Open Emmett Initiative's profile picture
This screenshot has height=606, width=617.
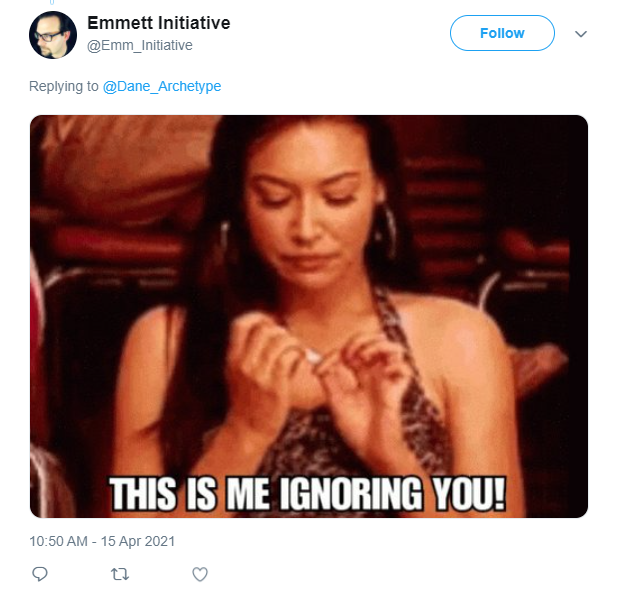coord(53,35)
